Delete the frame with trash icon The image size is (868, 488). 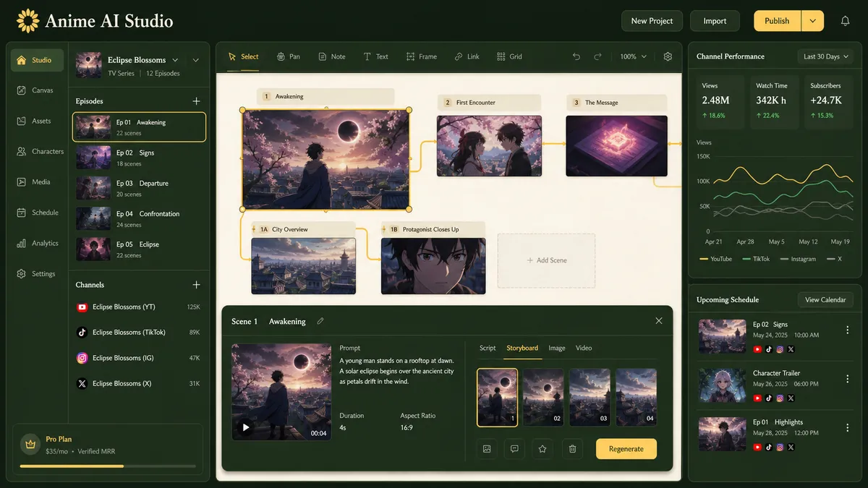point(572,449)
